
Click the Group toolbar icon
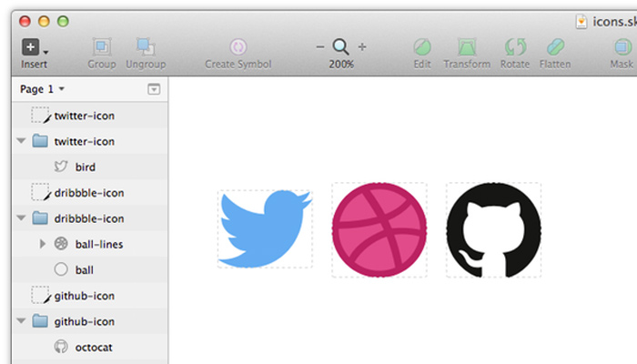click(102, 47)
